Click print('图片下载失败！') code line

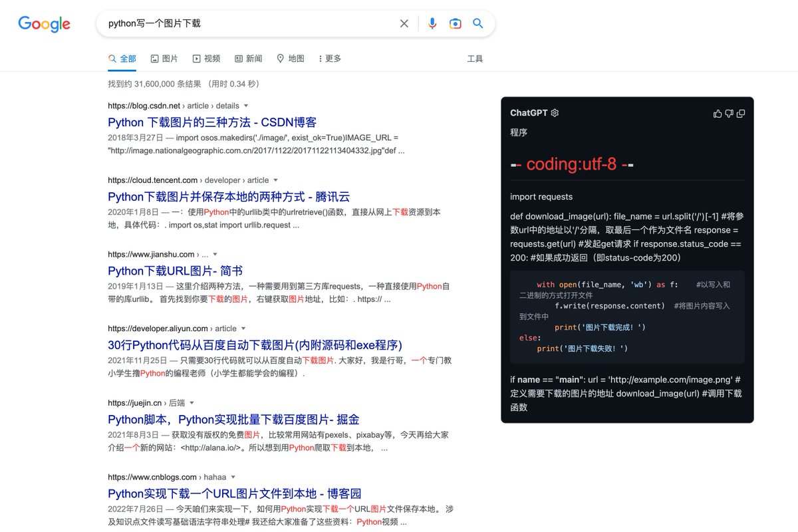582,348
